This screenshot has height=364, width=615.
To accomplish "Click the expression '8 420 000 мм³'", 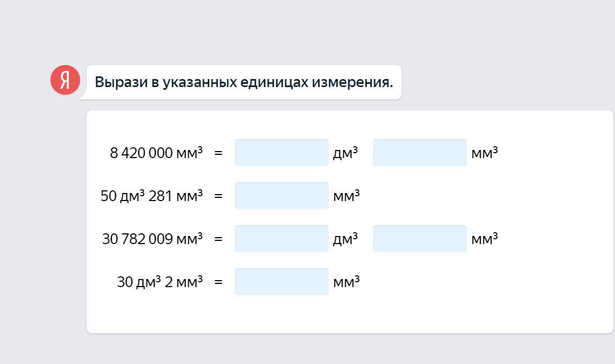I will (156, 153).
